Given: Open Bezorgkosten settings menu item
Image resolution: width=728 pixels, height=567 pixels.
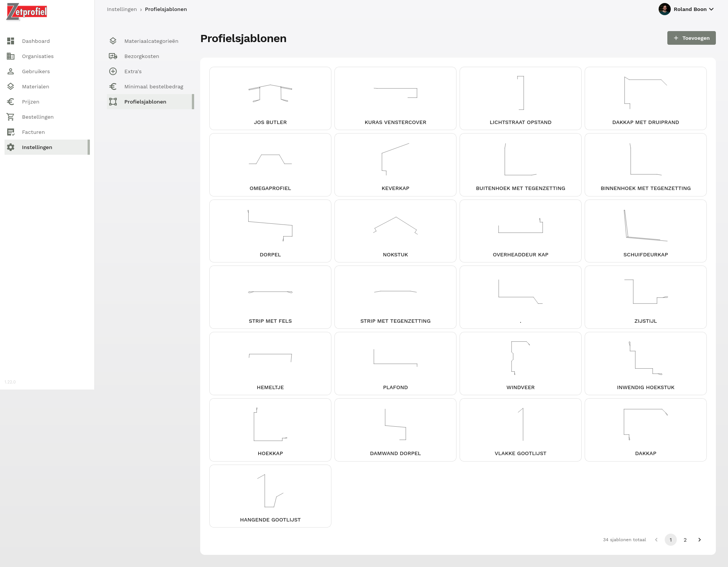Looking at the screenshot, I should tap(150, 56).
